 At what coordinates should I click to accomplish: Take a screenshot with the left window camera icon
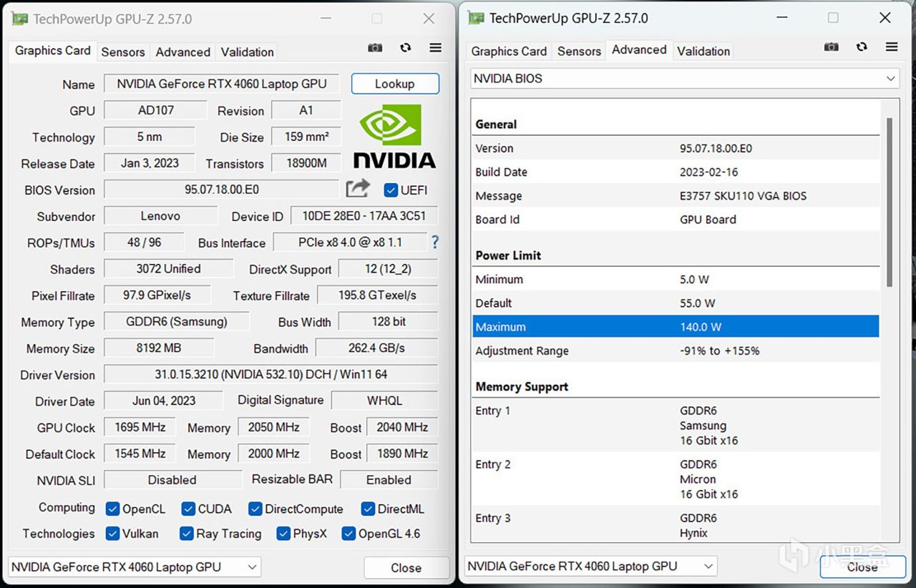[x=375, y=48]
